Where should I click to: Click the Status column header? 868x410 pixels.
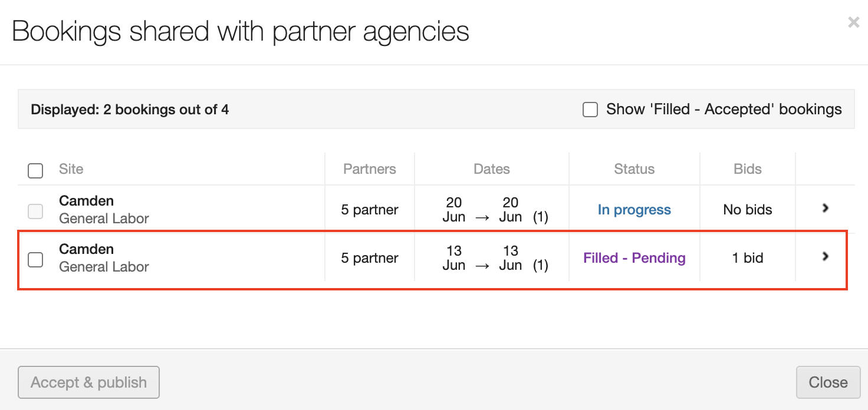[x=634, y=169]
